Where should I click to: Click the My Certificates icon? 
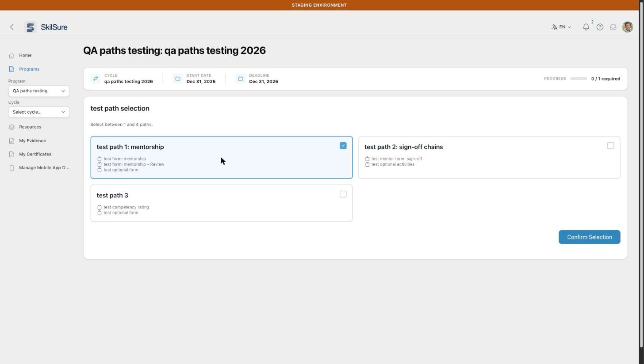pyautogui.click(x=11, y=154)
